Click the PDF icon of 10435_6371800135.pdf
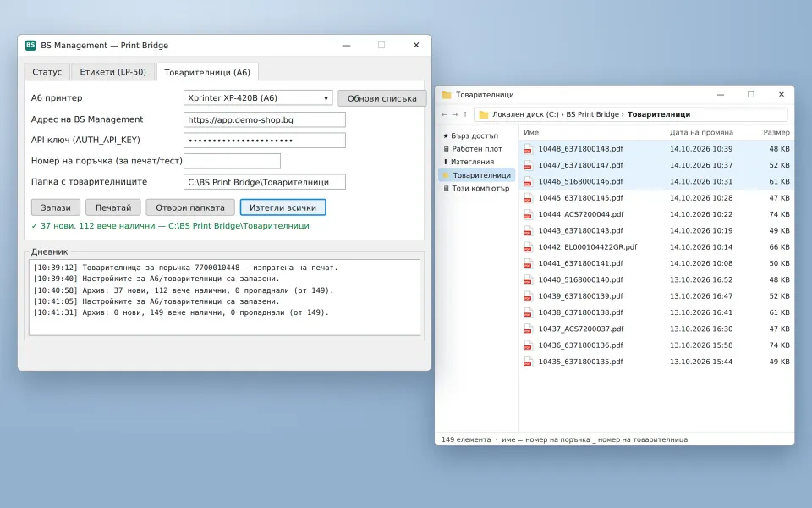This screenshot has width=812, height=508. (528, 362)
